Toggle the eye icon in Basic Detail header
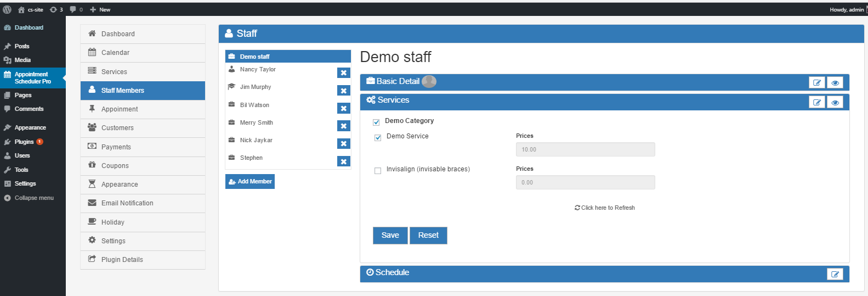 point(835,83)
